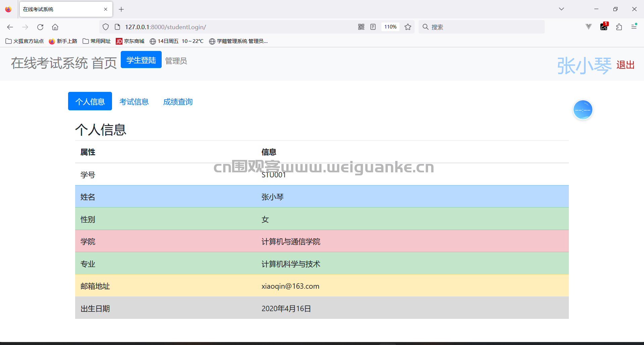
Task: Open the QR code icon in the address bar
Action: point(361,27)
